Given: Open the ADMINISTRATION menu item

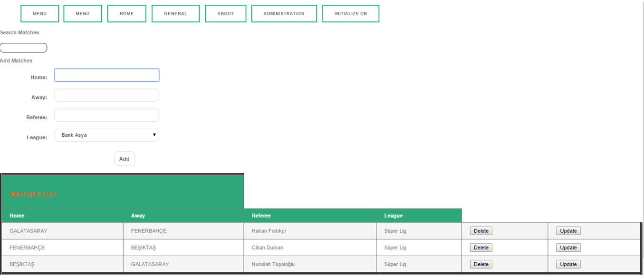Looking at the screenshot, I should pos(284,14).
